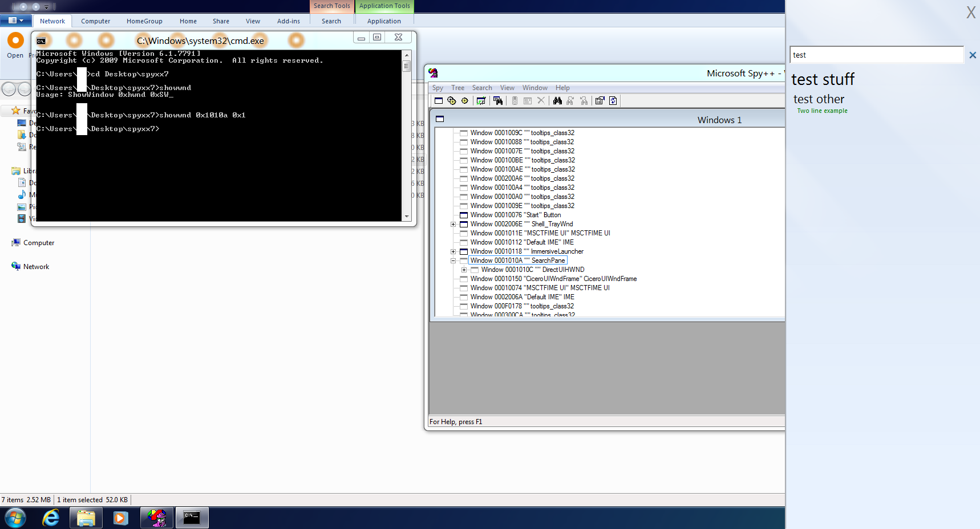Screen dimensions: 980x529
Task: Click the orange Open button in ribbon
Action: pyautogui.click(x=15, y=41)
